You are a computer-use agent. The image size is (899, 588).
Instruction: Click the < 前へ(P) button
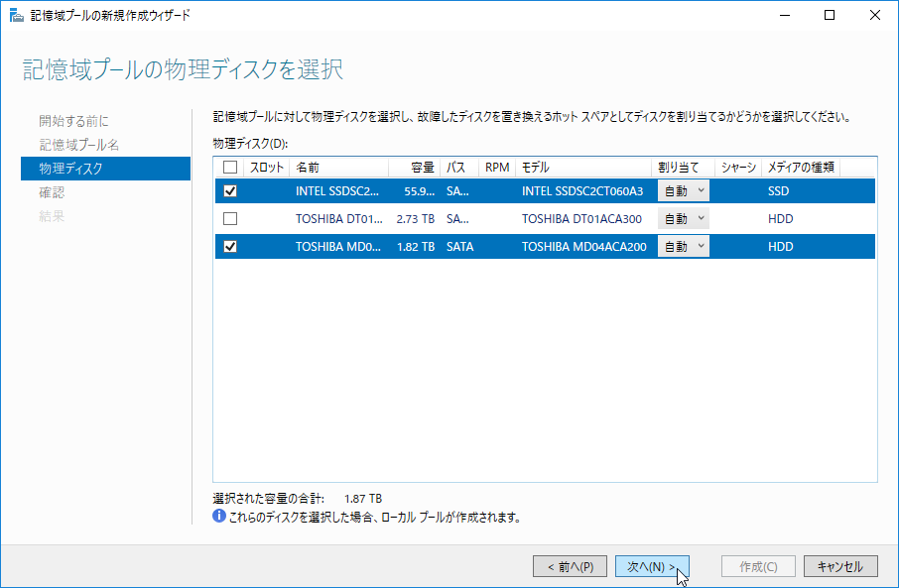tap(570, 567)
